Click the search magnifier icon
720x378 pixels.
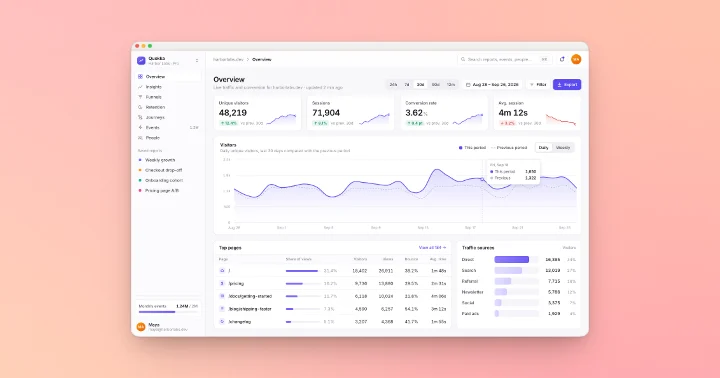tap(463, 59)
